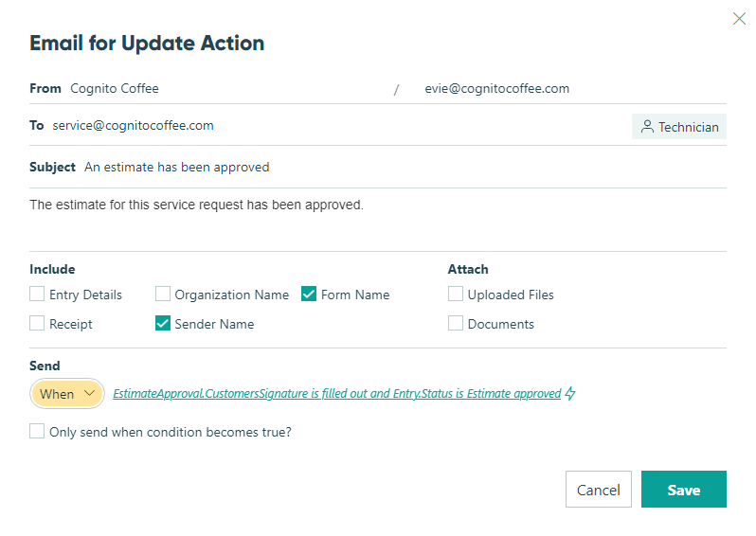Enable the Uploaded Files attachment checkbox

coord(455,294)
